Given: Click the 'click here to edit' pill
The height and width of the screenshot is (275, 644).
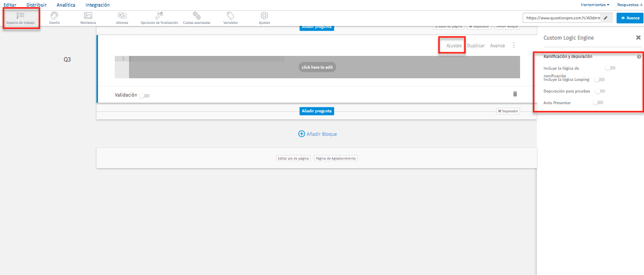Looking at the screenshot, I should click(317, 67).
